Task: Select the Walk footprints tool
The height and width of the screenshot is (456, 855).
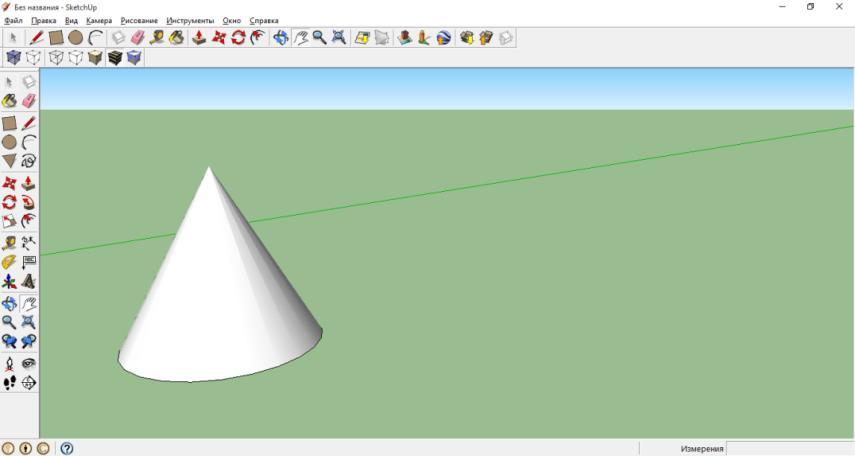Action: pyautogui.click(x=9, y=383)
